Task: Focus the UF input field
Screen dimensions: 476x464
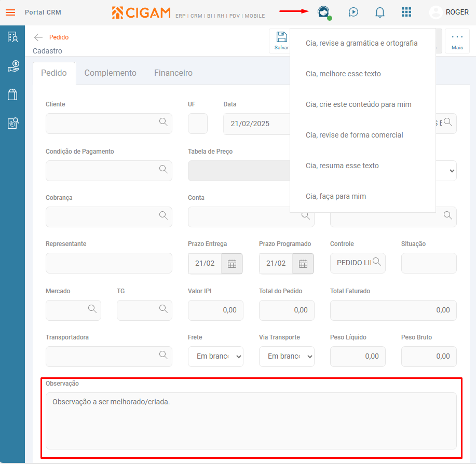Action: (198, 124)
